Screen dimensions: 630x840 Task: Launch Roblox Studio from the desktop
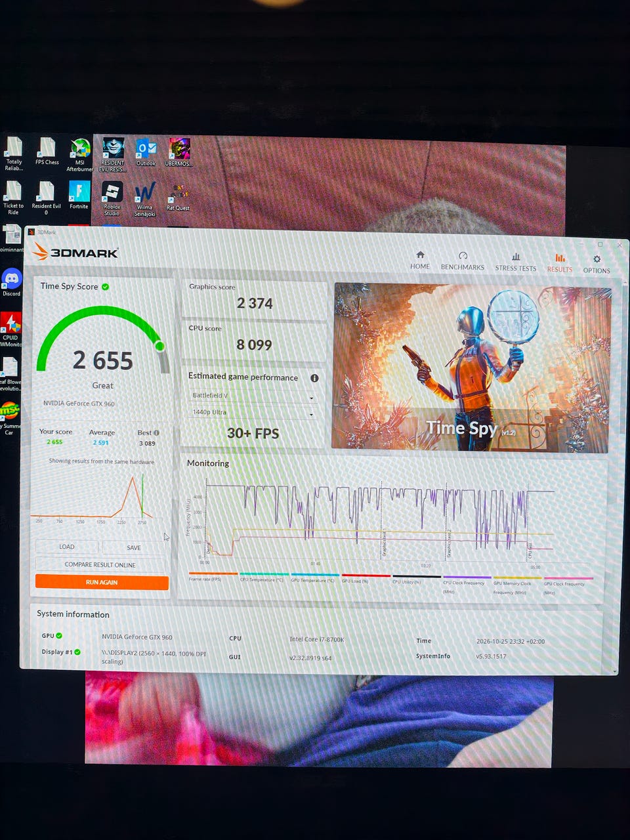[112, 199]
